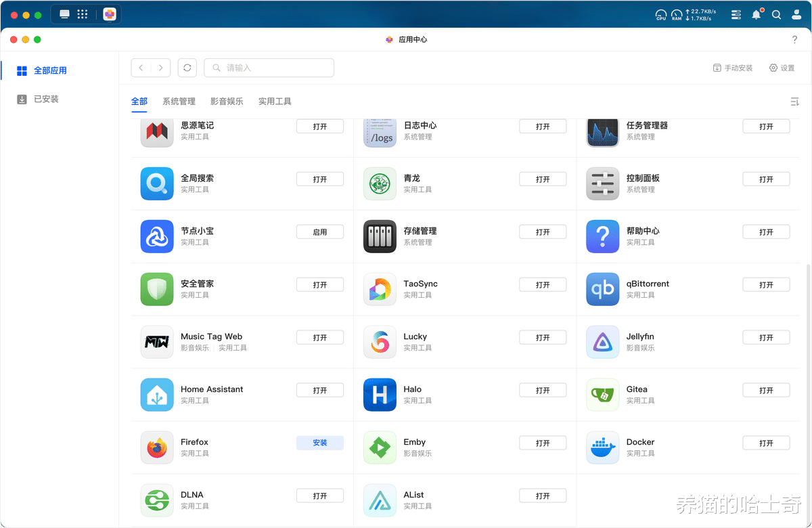
Task: Open Jellyfin with its 打开 button
Action: [766, 337]
